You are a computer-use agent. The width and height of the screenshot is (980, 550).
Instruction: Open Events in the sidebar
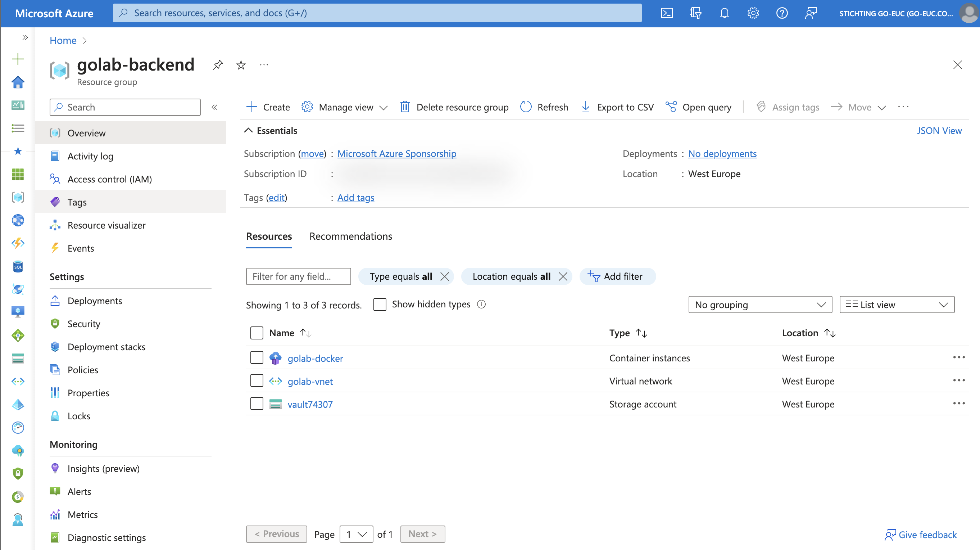tap(80, 248)
